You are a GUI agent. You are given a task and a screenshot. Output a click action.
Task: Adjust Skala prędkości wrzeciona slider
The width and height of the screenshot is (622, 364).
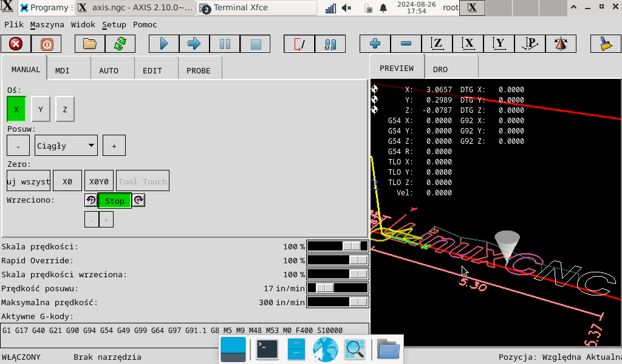point(338,274)
